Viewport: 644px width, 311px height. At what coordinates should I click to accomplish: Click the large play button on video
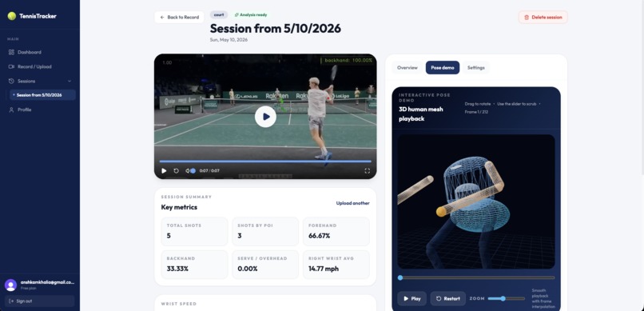point(265,117)
